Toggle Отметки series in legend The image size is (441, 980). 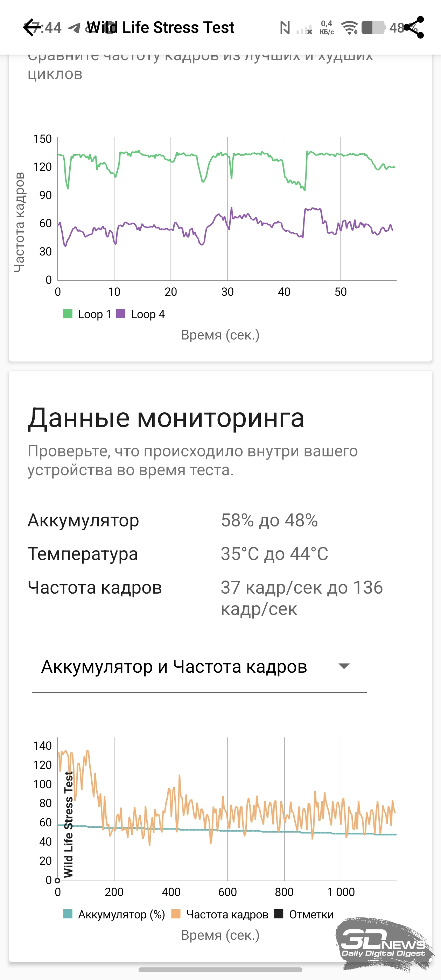[304, 914]
